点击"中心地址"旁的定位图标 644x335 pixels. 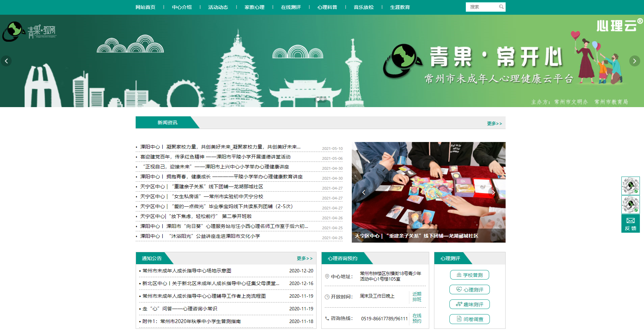pyautogui.click(x=327, y=276)
